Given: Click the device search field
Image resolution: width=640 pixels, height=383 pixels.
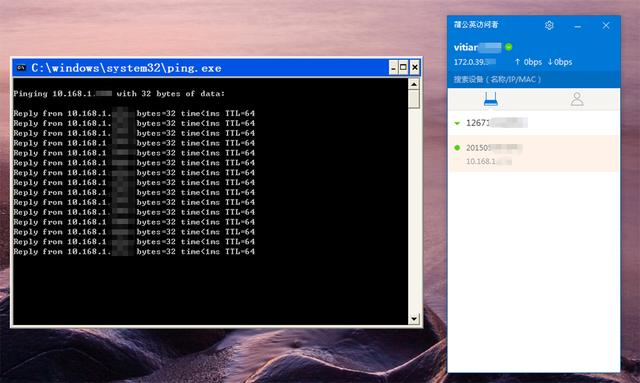Looking at the screenshot, I should [534, 80].
